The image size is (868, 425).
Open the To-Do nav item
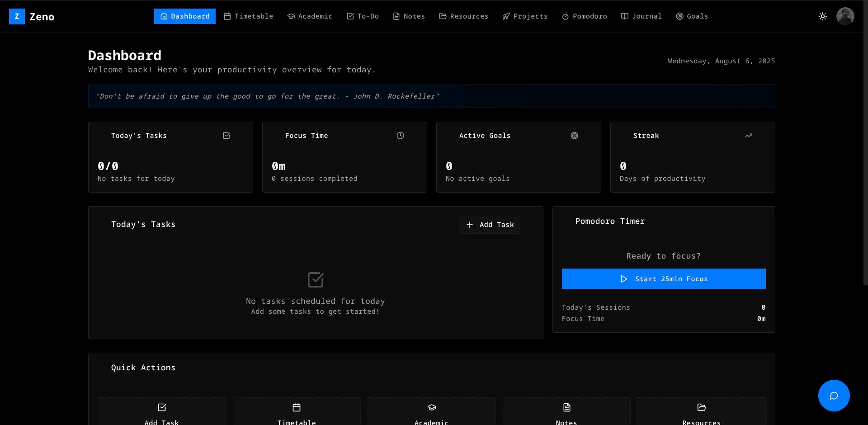pyautogui.click(x=363, y=16)
